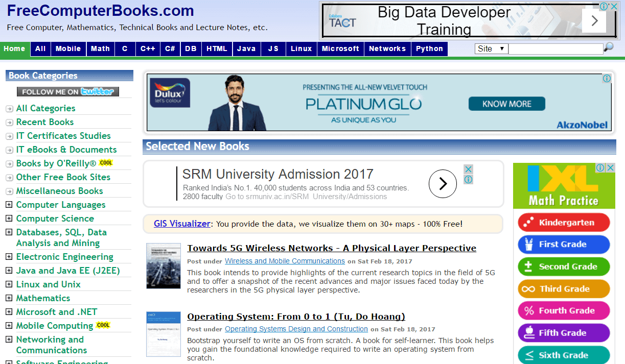The width and height of the screenshot is (625, 364).
Task: Click info icon on Dulux banner ad
Action: 607,79
